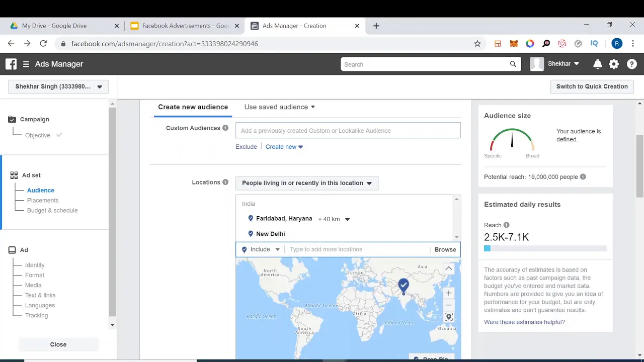This screenshot has width=644, height=362.
Task: Select Media under Ad
Action: tap(33, 285)
